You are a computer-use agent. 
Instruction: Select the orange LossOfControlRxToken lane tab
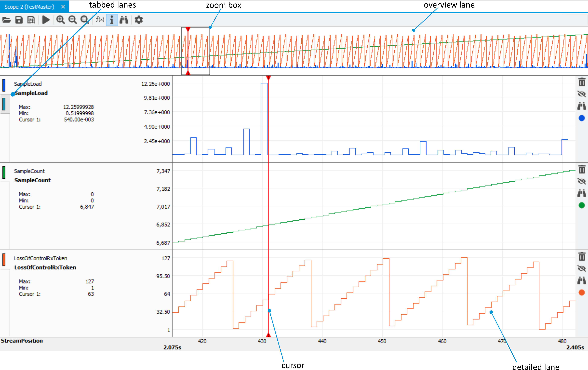[x=4, y=259]
